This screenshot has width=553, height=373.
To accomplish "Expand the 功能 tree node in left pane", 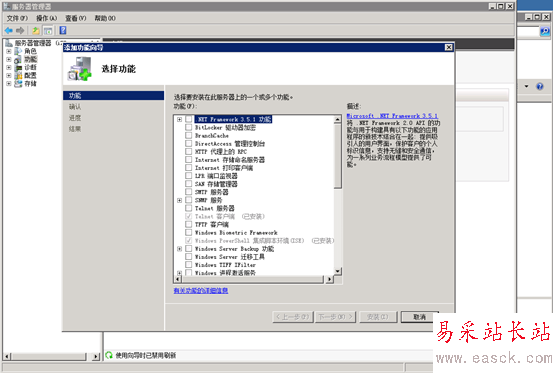I will 9,59.
